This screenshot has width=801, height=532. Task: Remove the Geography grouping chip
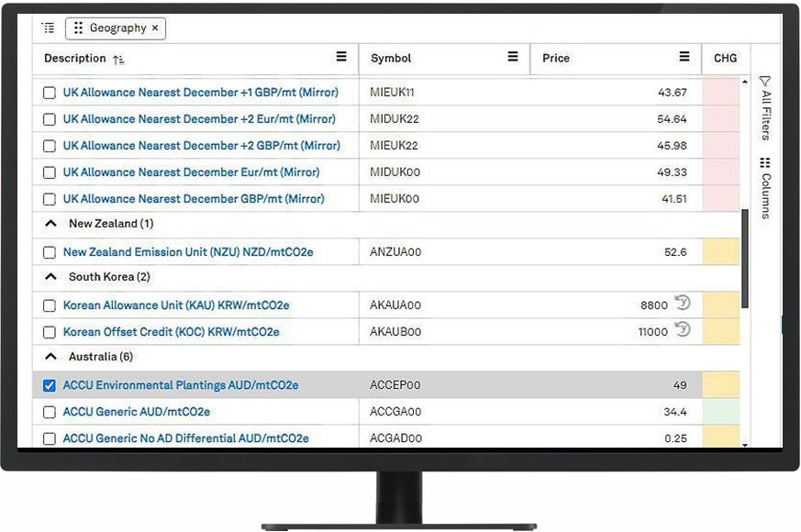coord(155,28)
